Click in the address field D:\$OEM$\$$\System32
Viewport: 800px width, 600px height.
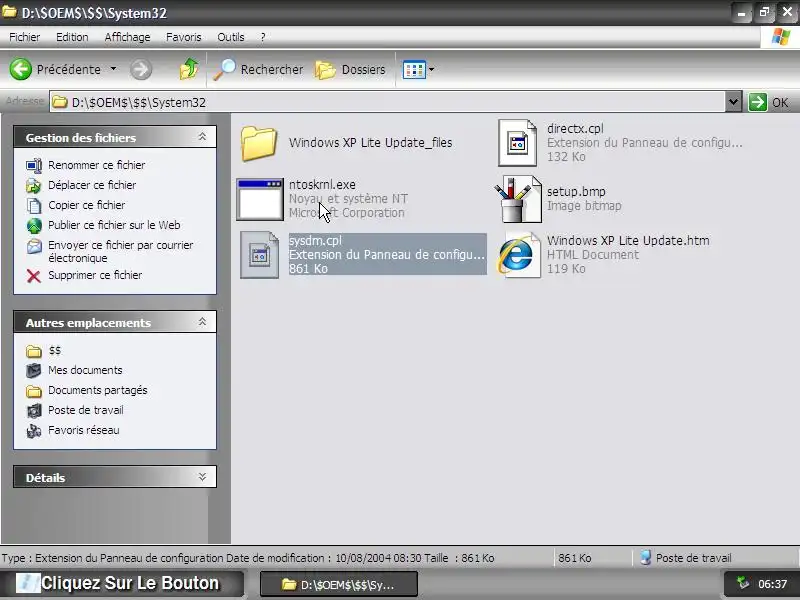[387, 102]
